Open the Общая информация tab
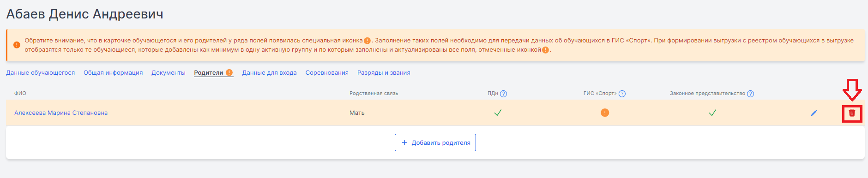 pos(113,73)
